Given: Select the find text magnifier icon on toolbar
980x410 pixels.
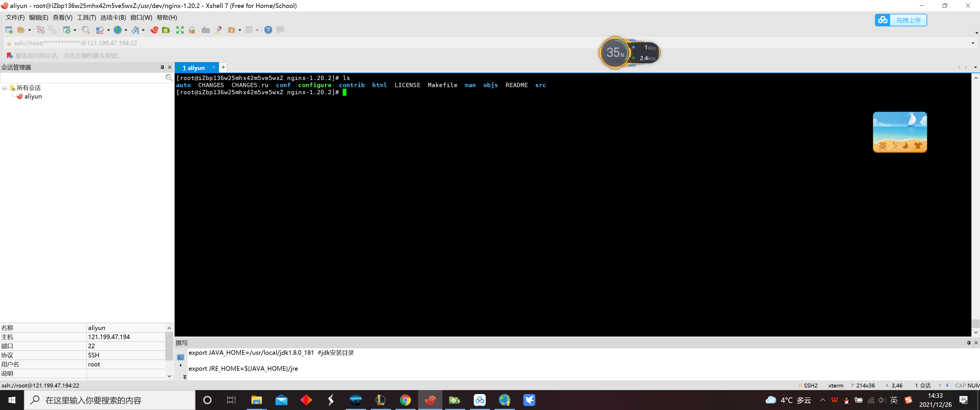Looking at the screenshot, I should point(86,30).
